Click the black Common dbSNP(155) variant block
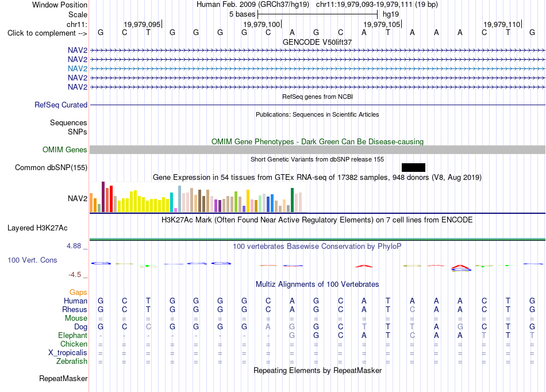This screenshot has height=392, width=546. point(413,167)
